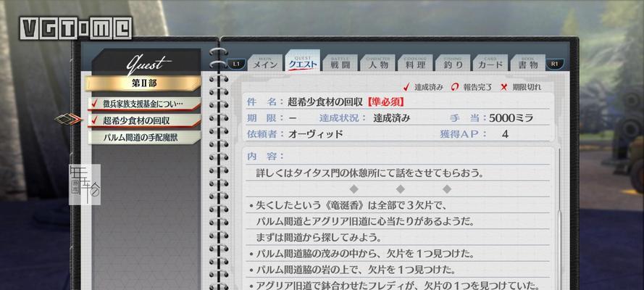
Task: Open the 釣り tab
Action: coord(453,62)
